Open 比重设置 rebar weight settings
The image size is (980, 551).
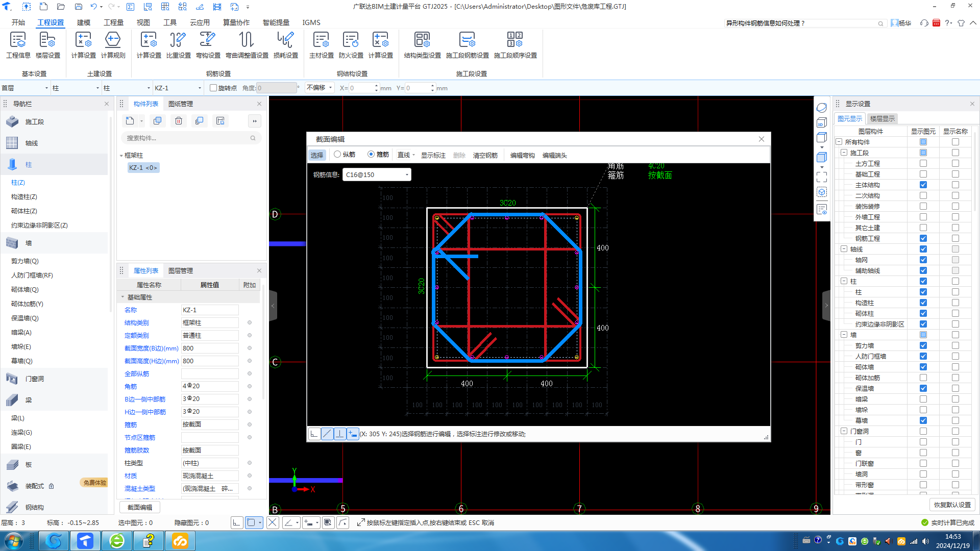[x=178, y=45]
